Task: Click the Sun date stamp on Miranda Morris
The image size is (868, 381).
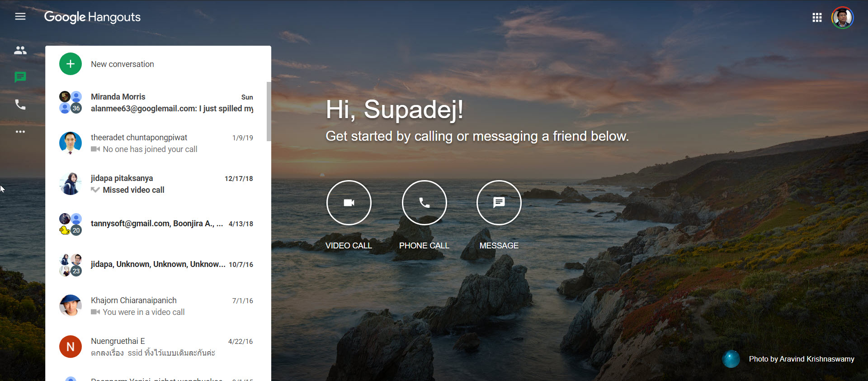Action: (247, 97)
